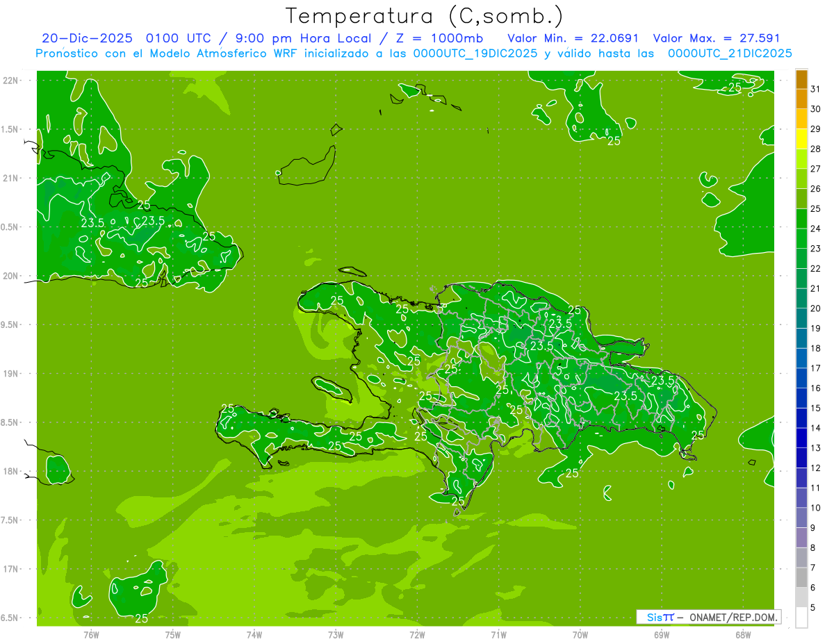834x644 pixels.
Task: Click the "21N" latitude axis label
Action: pos(10,179)
